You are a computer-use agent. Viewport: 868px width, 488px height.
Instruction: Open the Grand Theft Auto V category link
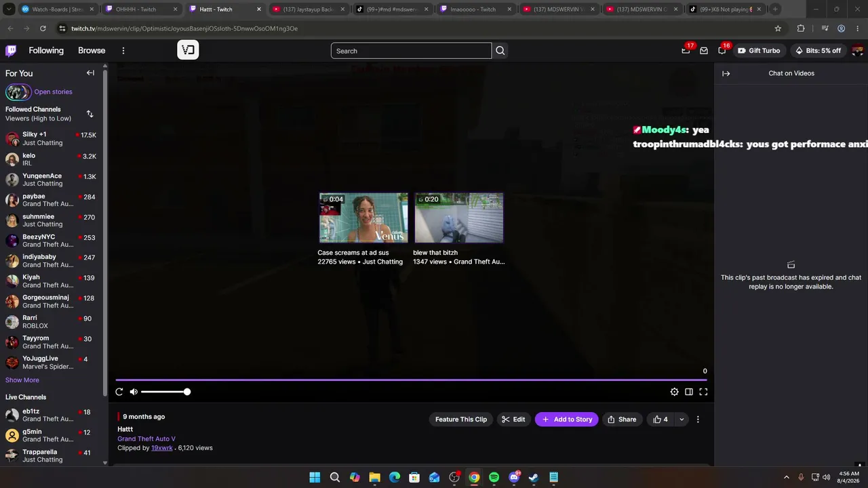point(146,439)
